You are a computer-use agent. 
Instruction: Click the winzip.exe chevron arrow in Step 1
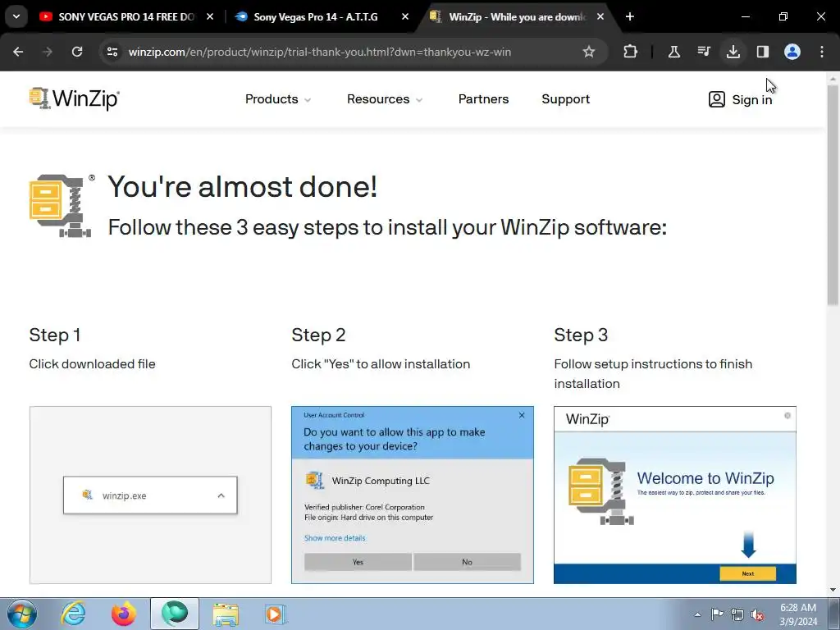[221, 495]
